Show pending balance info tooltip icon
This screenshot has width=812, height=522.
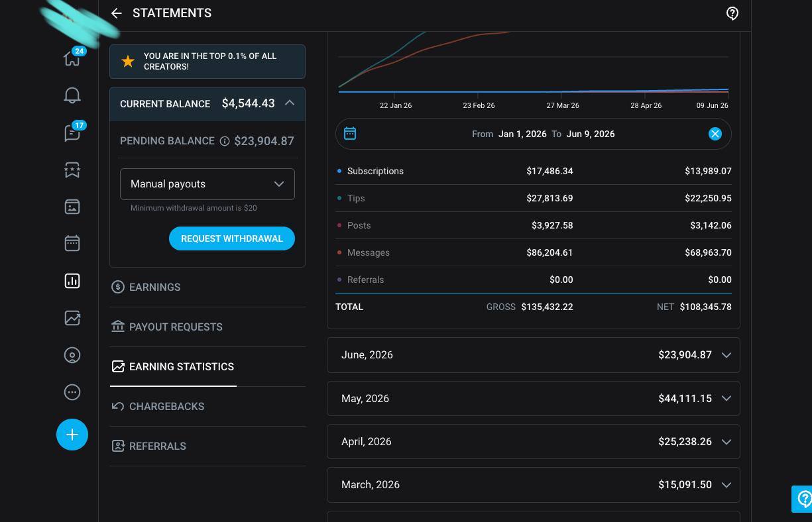coord(225,141)
